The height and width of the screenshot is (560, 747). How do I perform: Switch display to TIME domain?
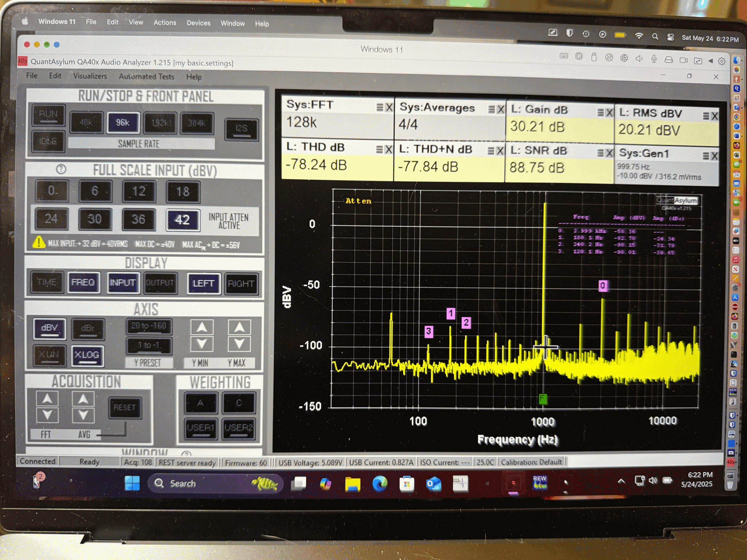[47, 282]
